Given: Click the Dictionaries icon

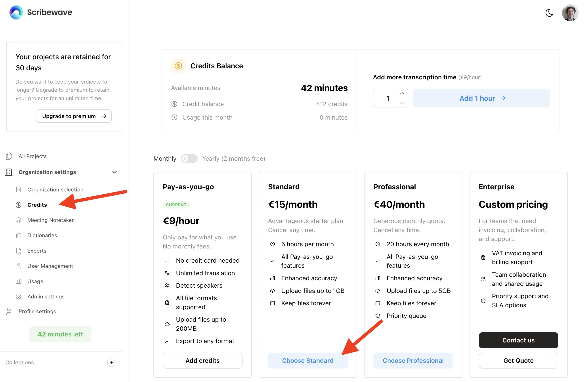Looking at the screenshot, I should point(19,235).
